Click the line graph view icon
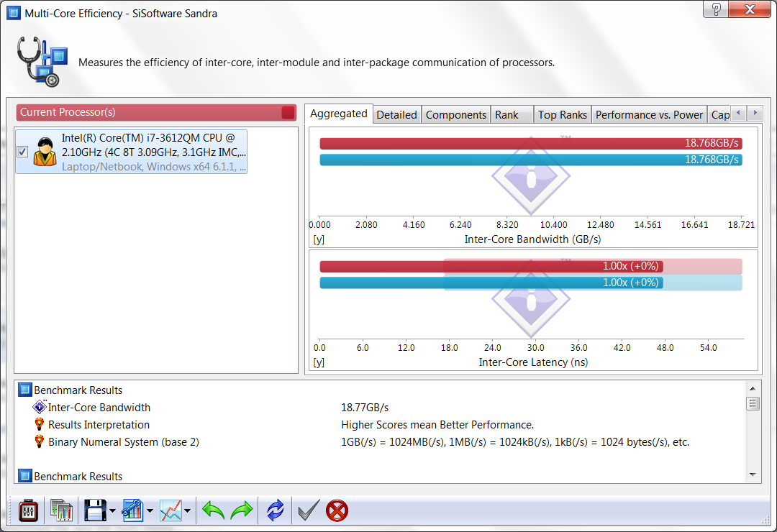Viewport: 777px width, 532px height. pos(171,510)
